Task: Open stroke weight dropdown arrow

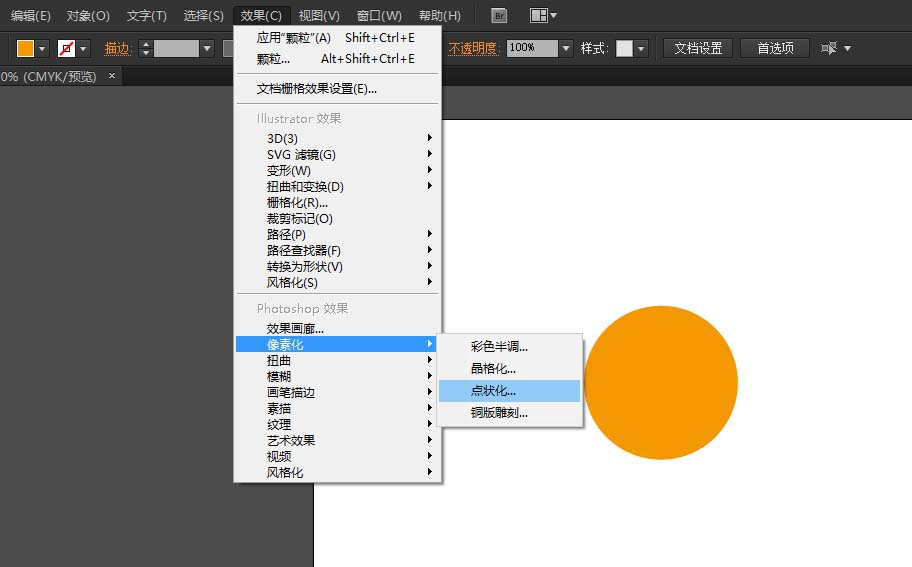Action: [206, 48]
